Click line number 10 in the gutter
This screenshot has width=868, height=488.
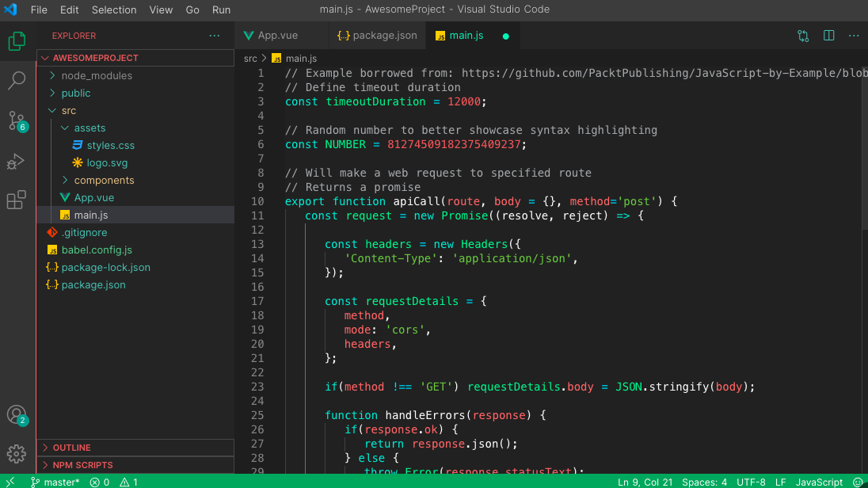pos(257,201)
